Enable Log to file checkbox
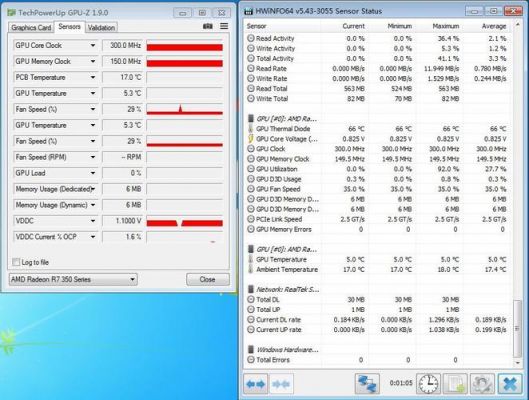The image size is (529, 400). (16, 262)
